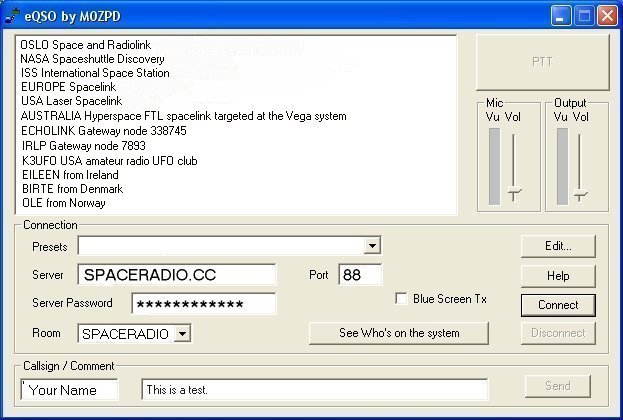This screenshot has height=420, width=623.
Task: Click the Port number field
Action: (x=360, y=275)
